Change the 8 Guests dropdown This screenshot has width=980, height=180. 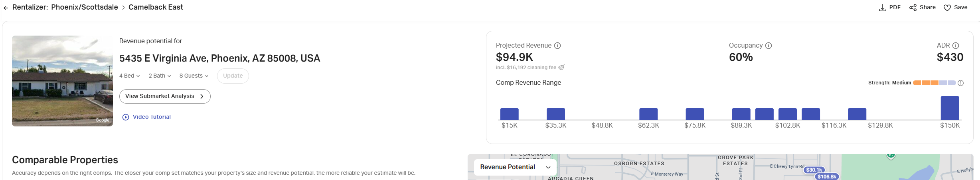coord(194,76)
